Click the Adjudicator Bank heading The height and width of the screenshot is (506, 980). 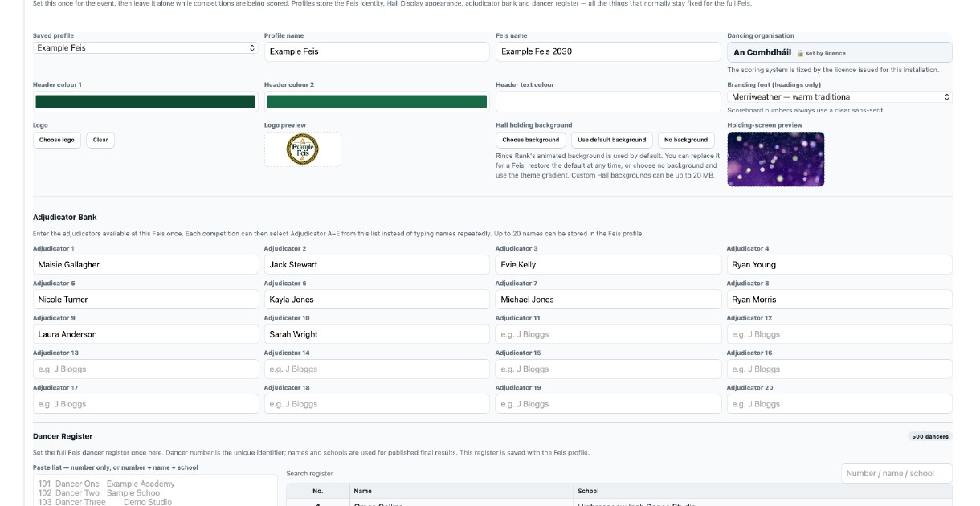65,218
